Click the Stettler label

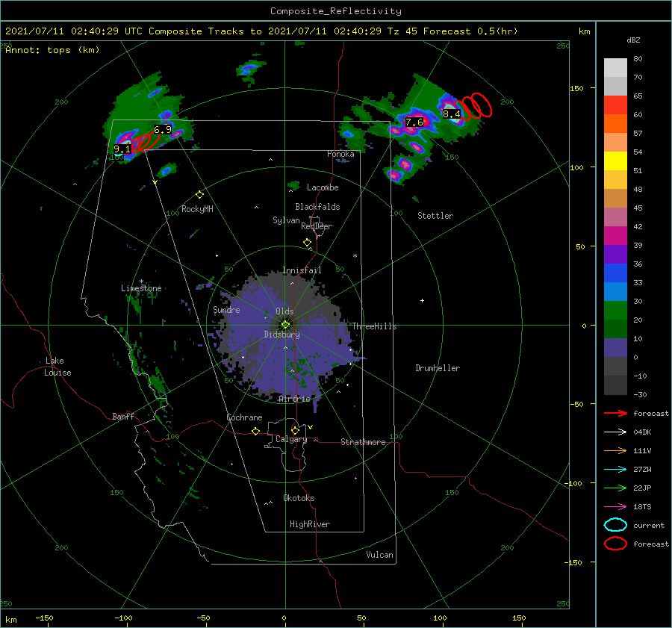tap(435, 216)
